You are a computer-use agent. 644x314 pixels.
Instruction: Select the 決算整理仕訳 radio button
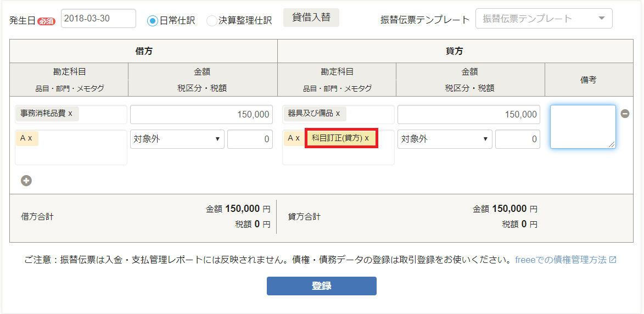click(211, 20)
